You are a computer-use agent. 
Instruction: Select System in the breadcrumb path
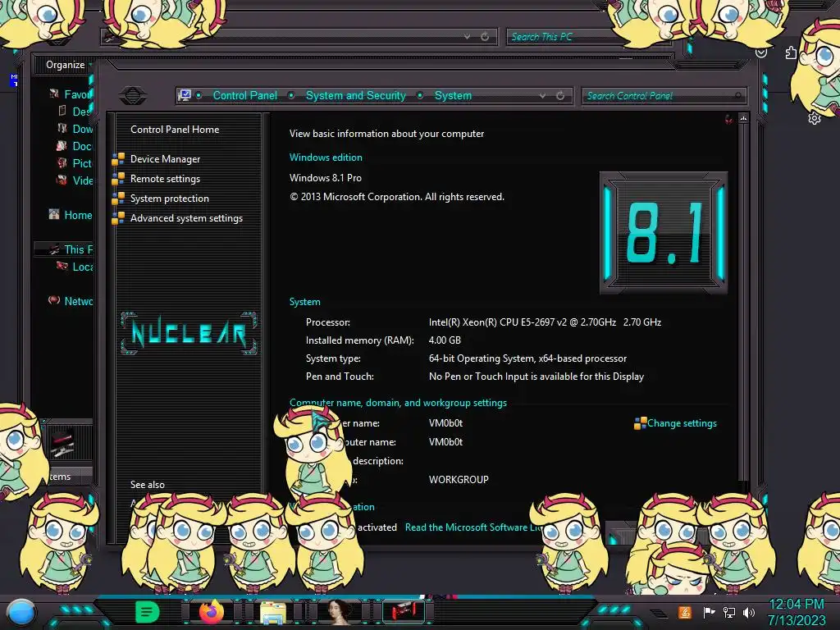click(x=453, y=95)
